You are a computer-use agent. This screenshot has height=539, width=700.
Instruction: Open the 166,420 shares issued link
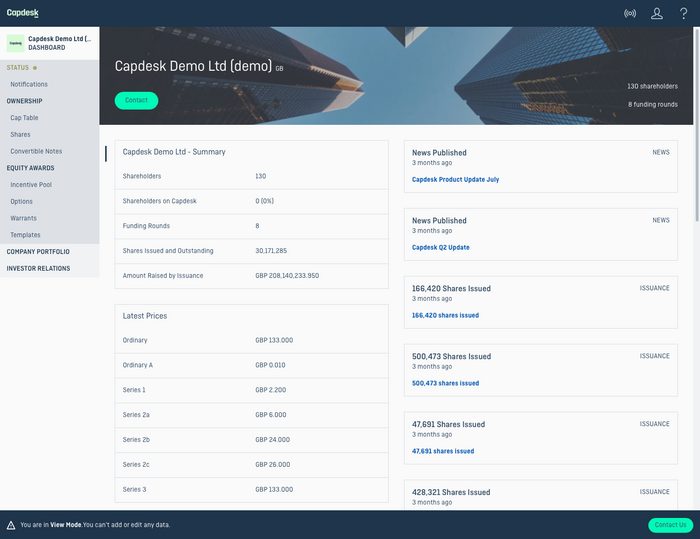click(445, 315)
